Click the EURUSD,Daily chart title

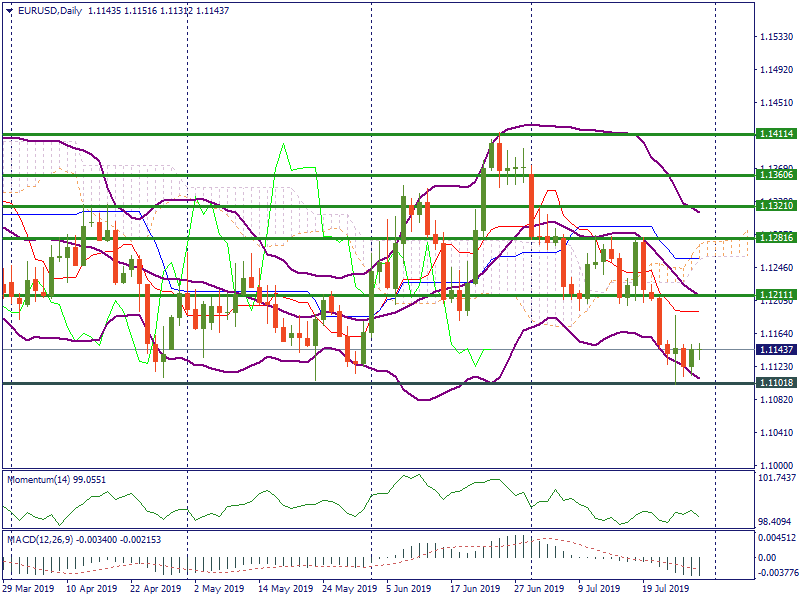(x=49, y=11)
